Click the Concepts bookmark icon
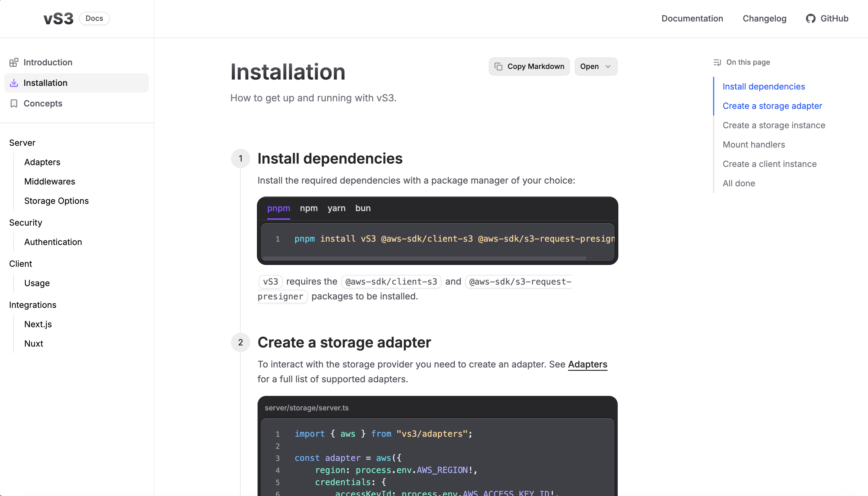Image resolution: width=868 pixels, height=496 pixels. coord(14,103)
